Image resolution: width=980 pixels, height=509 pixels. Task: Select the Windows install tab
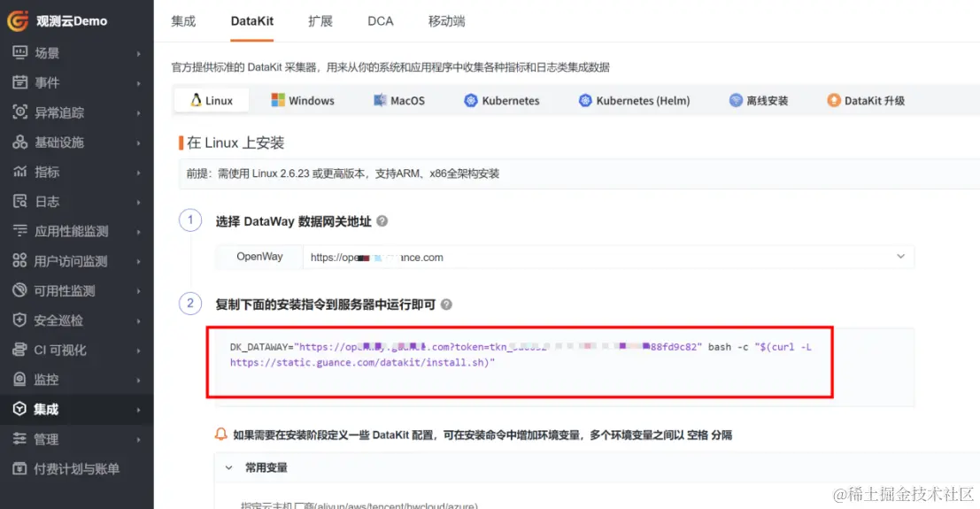pyautogui.click(x=303, y=100)
